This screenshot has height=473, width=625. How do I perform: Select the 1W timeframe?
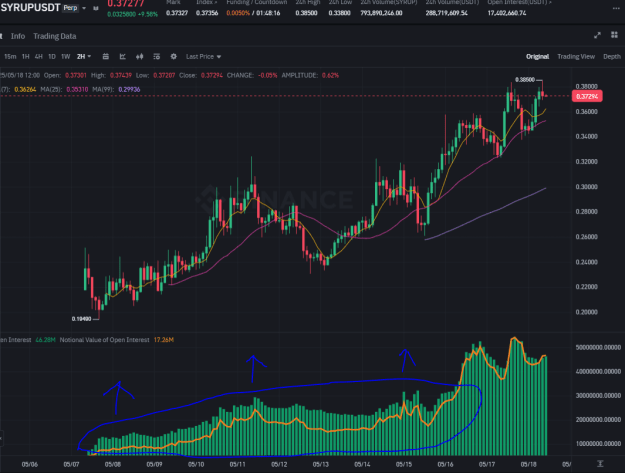[x=66, y=57]
